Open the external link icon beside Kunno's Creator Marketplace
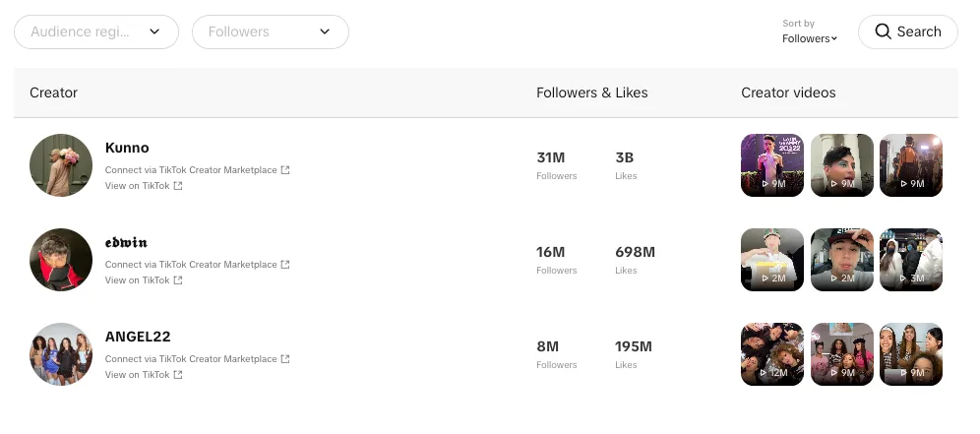 285,170
